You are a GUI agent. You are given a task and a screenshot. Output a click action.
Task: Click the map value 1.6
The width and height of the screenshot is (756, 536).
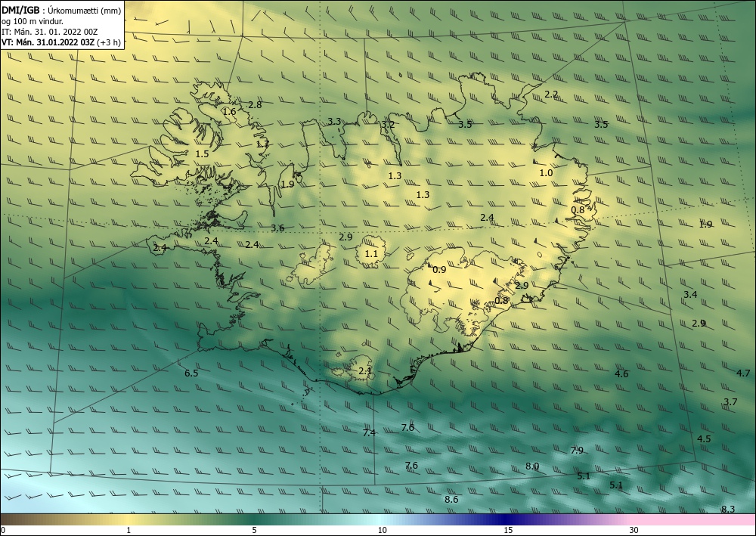(230, 112)
